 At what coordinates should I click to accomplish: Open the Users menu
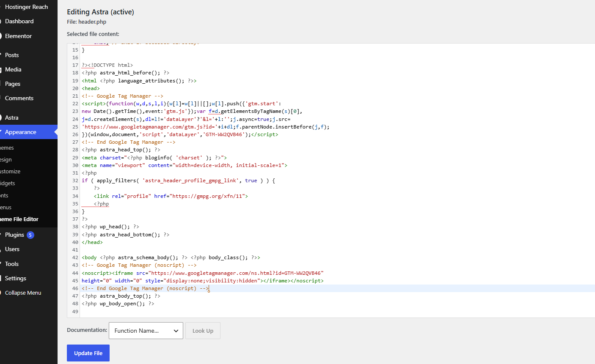tap(12, 249)
